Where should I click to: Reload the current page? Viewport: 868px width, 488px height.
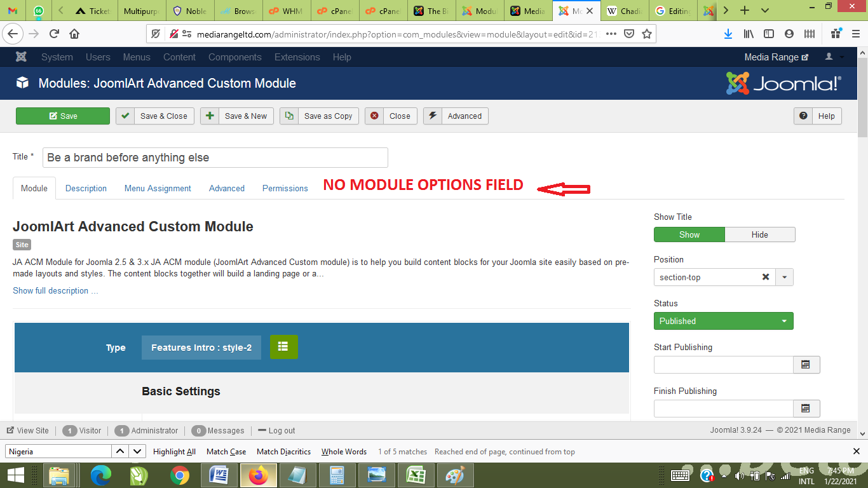[x=55, y=34]
